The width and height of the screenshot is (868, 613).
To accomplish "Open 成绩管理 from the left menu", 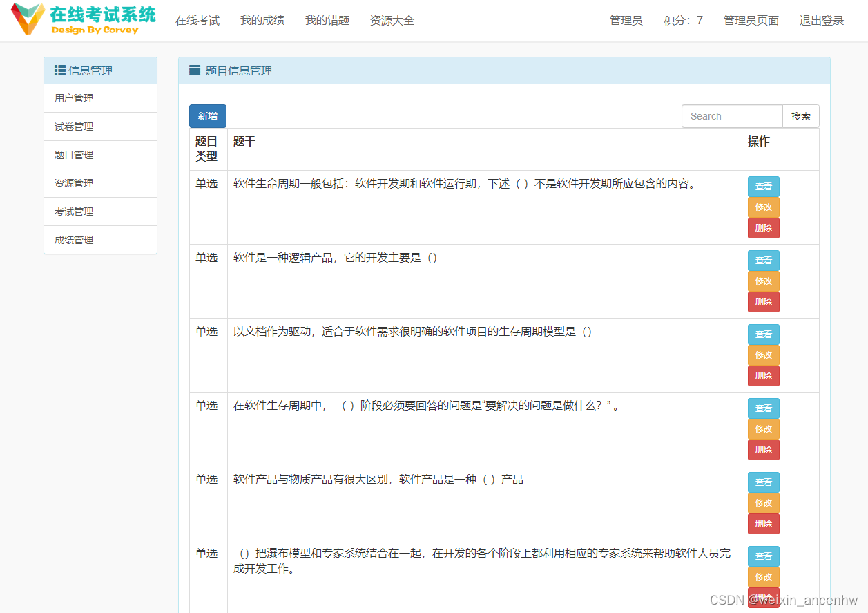I will [73, 239].
